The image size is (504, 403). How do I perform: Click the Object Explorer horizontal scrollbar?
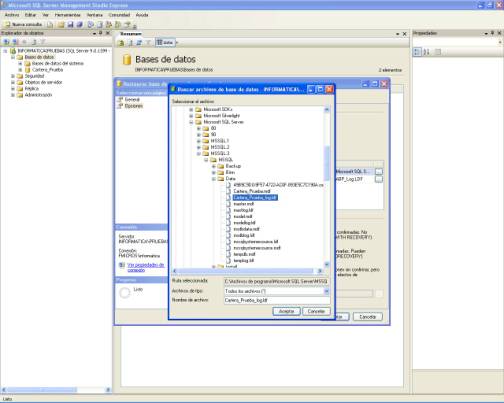[x=56, y=390]
